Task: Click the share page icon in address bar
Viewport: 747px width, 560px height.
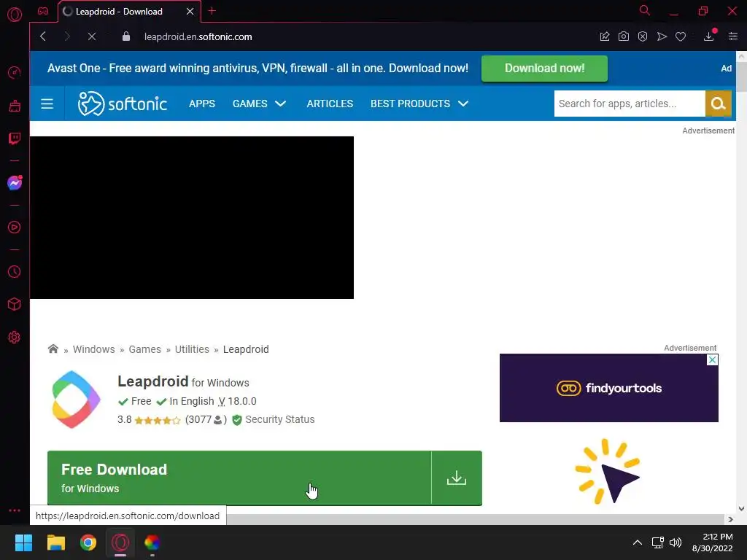Action: click(x=605, y=36)
